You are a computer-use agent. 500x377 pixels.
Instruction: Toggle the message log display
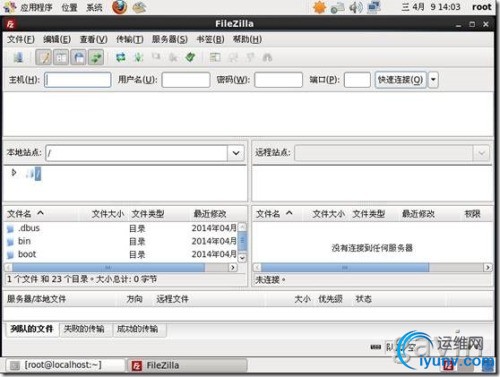[44, 57]
